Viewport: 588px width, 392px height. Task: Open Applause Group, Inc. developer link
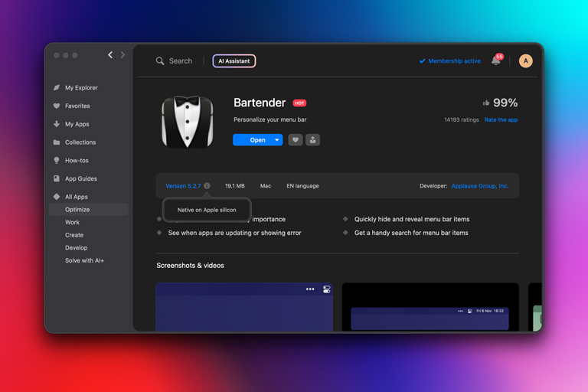tap(480, 186)
